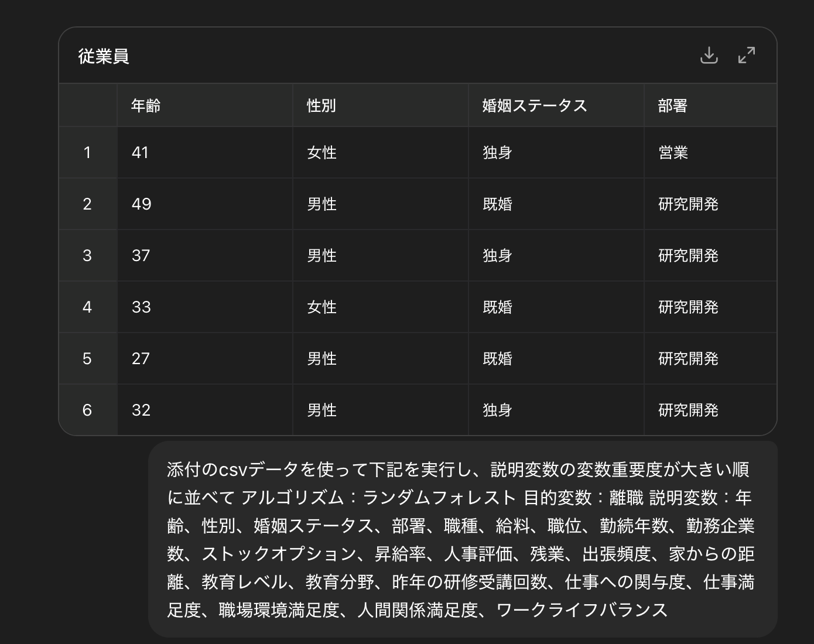Expand the 従業員 table to fullscreen
This screenshot has width=814, height=644.
(x=747, y=56)
